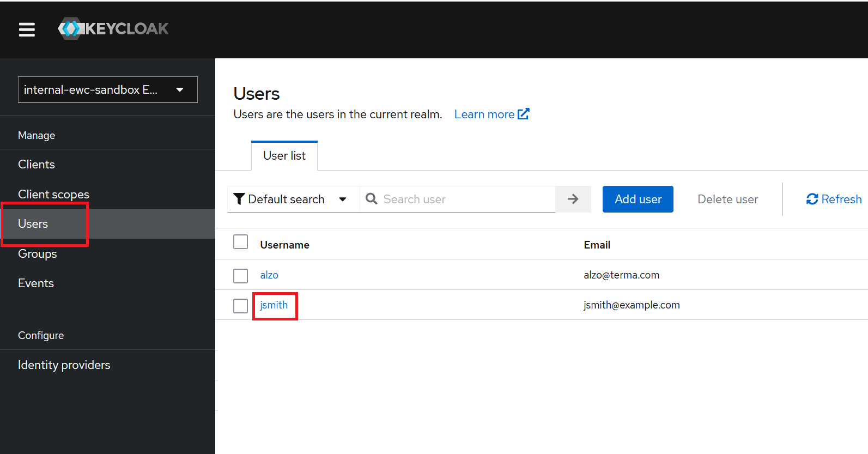Open the jsmith user link
The width and height of the screenshot is (868, 454).
point(274,305)
